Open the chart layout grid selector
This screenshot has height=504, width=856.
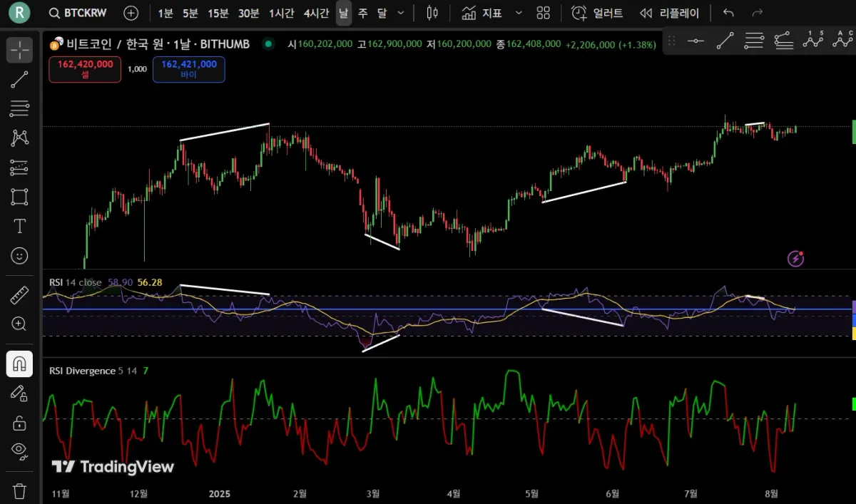(x=544, y=13)
